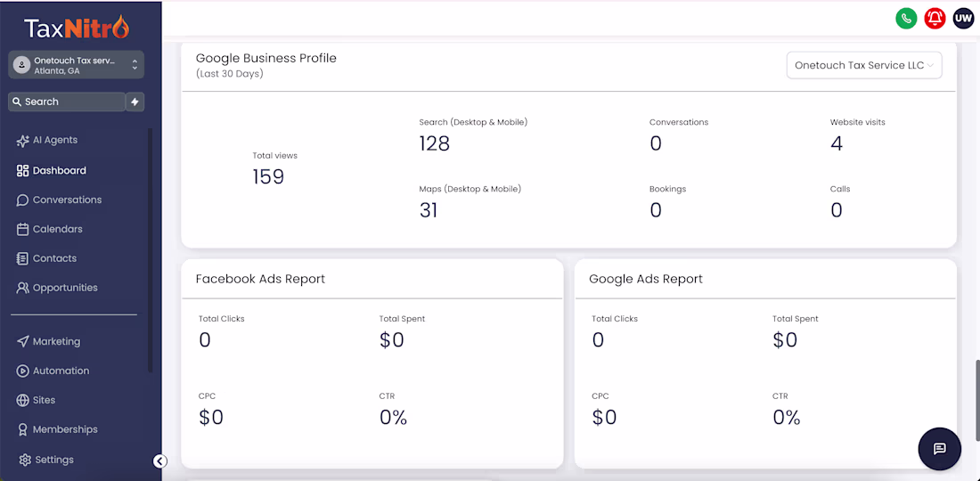
Task: Click CTR value in Google Ads Report
Action: [787, 417]
